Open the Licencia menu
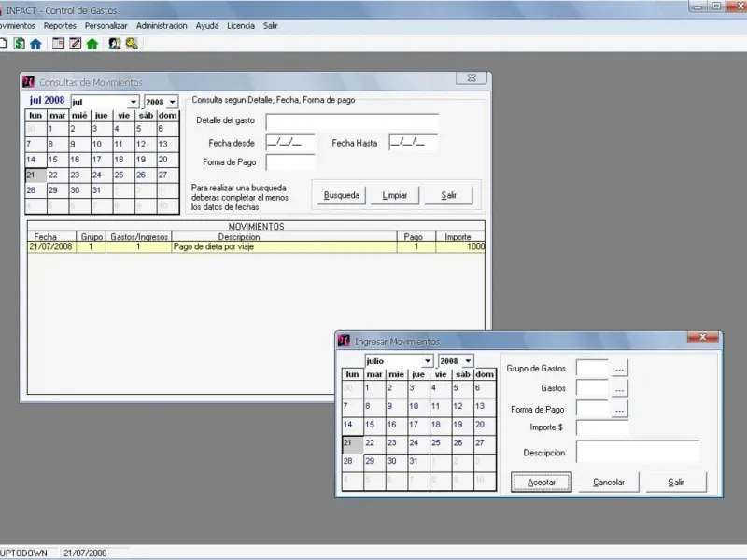Image resolution: width=747 pixels, height=560 pixels. tap(241, 26)
